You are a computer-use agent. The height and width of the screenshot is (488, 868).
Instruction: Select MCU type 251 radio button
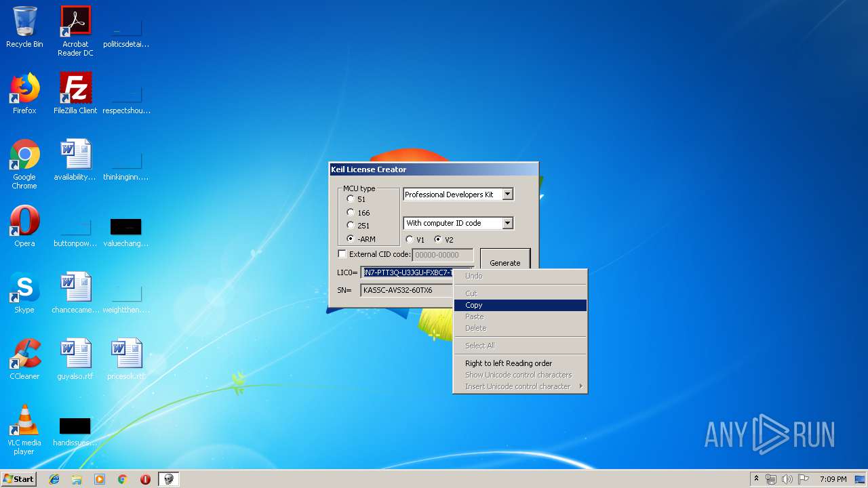point(351,226)
